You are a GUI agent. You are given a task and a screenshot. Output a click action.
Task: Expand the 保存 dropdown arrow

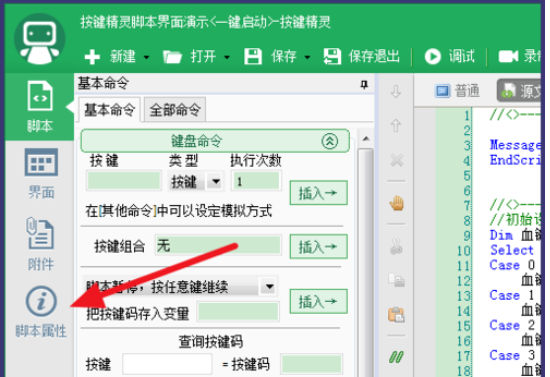(x=307, y=57)
